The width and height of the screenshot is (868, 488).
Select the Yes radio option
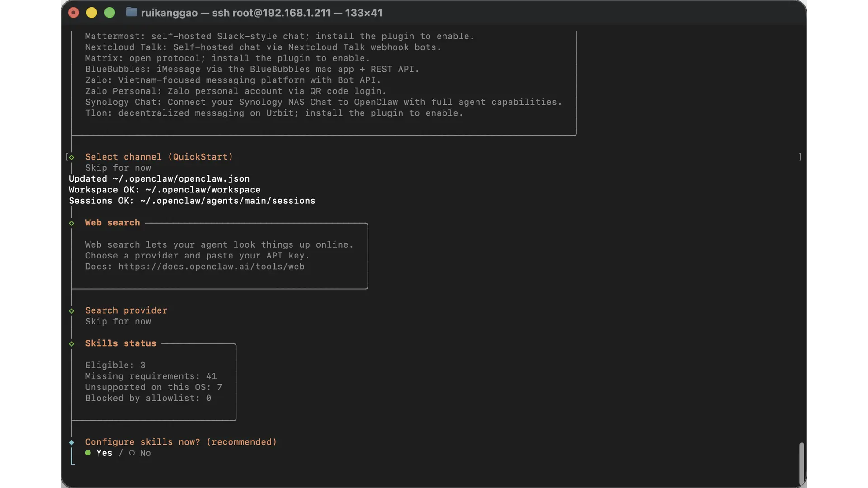(x=104, y=453)
